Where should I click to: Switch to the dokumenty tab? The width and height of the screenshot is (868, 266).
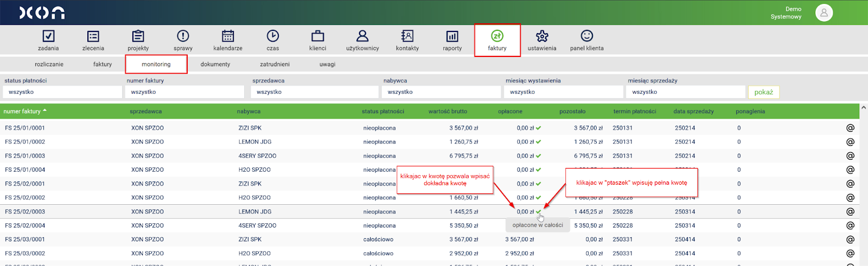[x=215, y=64]
